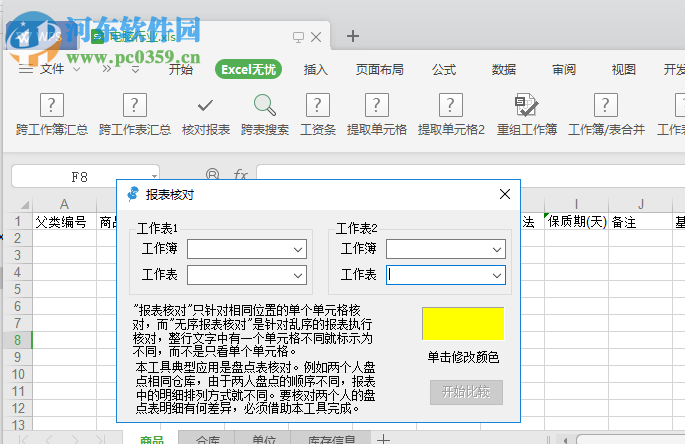The height and width of the screenshot is (444, 685).
Task: Open the 文件 hamburger menu icon
Action: (x=26, y=69)
